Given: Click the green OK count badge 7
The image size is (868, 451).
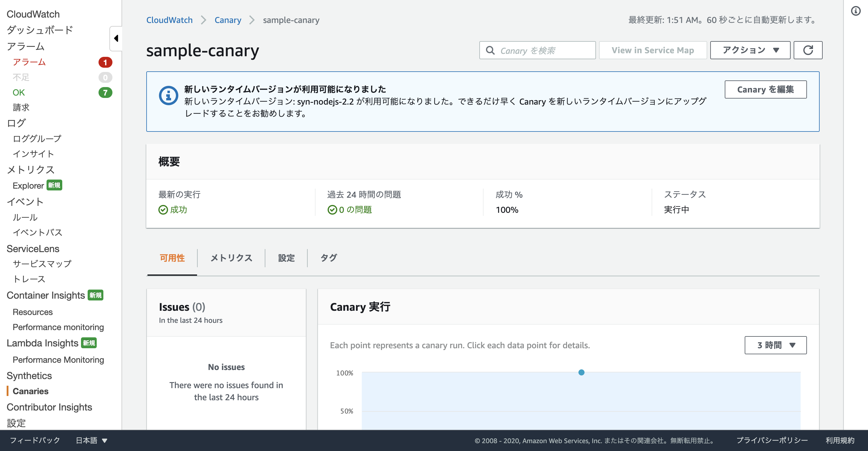Looking at the screenshot, I should coord(105,92).
